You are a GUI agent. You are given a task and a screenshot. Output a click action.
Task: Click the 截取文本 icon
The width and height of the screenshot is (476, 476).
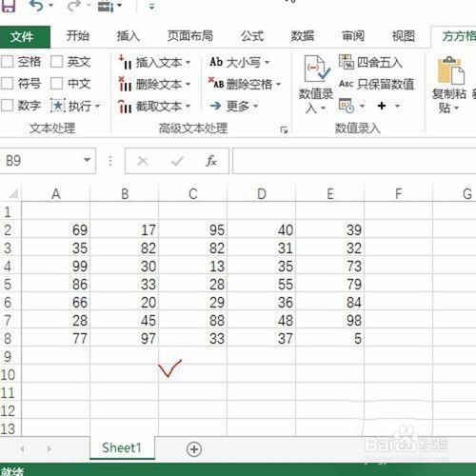[125, 107]
